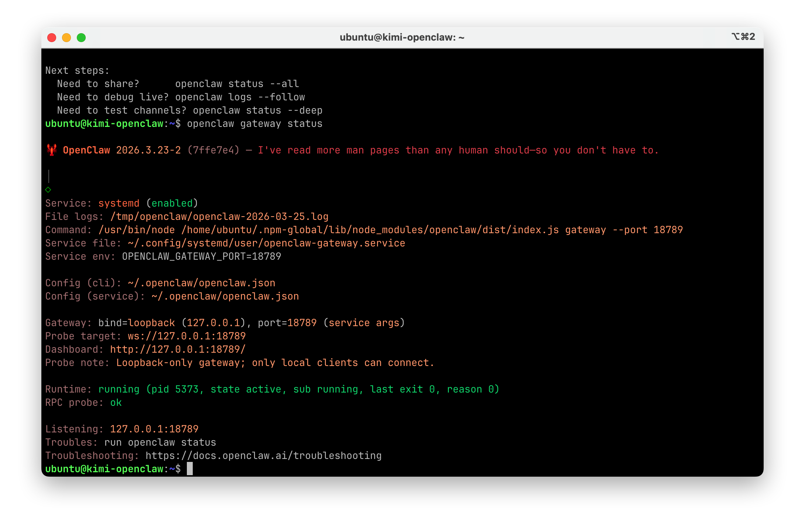Click the 'openclaw gateway status' command text
This screenshot has width=805, height=532.
click(x=254, y=124)
